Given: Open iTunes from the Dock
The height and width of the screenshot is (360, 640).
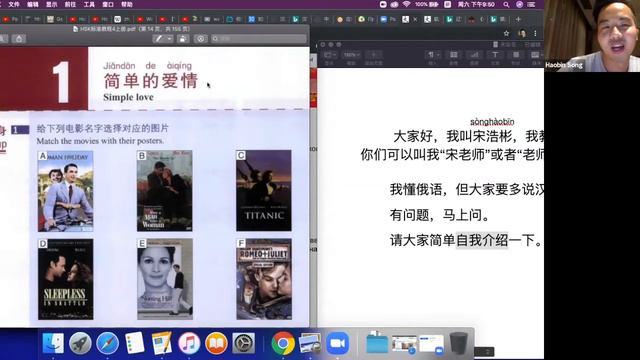Looking at the screenshot, I should coord(189,343).
